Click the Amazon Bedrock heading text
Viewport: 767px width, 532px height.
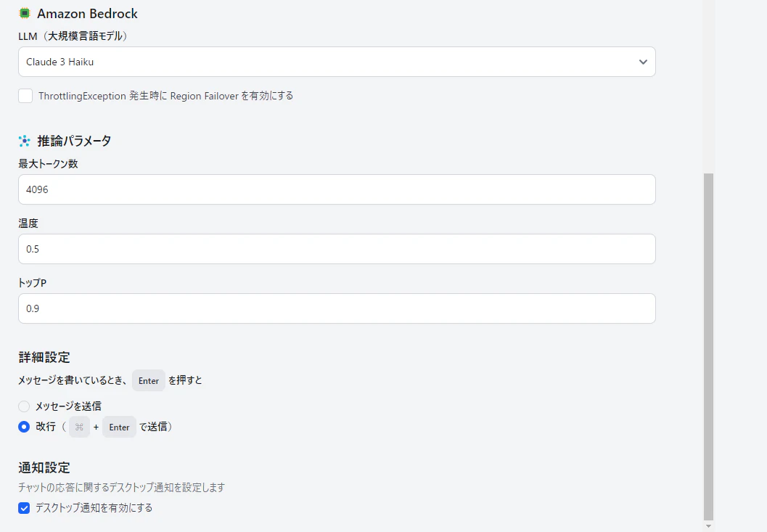click(x=88, y=14)
